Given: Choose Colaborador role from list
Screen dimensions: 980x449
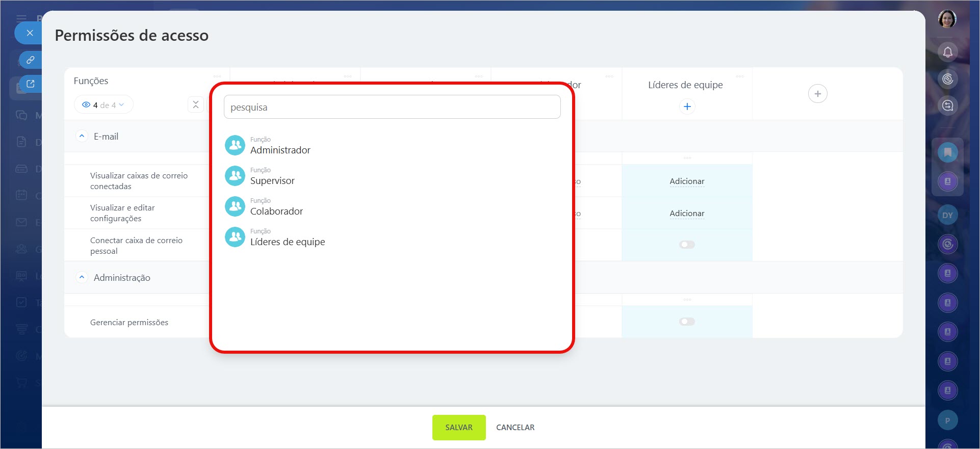Looking at the screenshot, I should [x=276, y=211].
